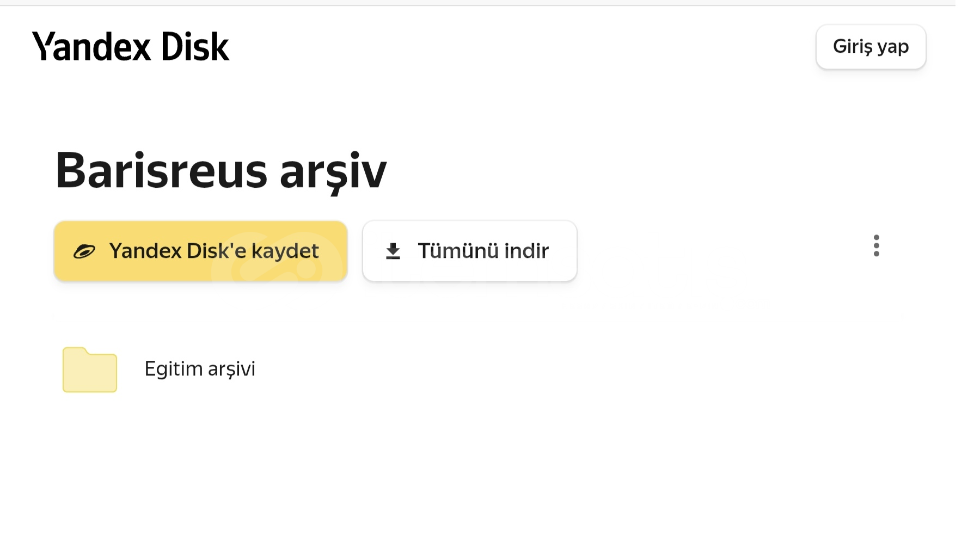Click the "Tümünü" label beside the download icon
980x542 pixels.
pos(458,251)
